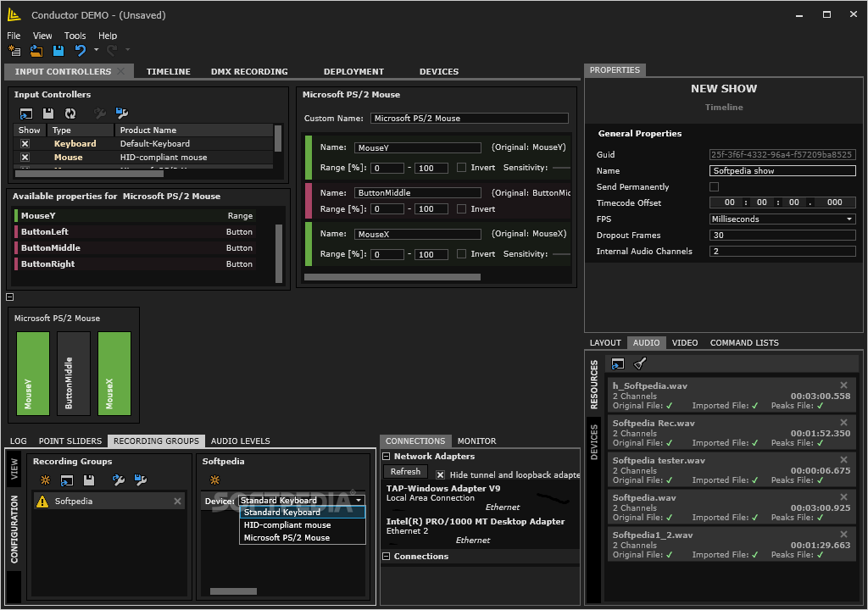Click the show Name field Softpedia show
868x610 pixels.
782,171
